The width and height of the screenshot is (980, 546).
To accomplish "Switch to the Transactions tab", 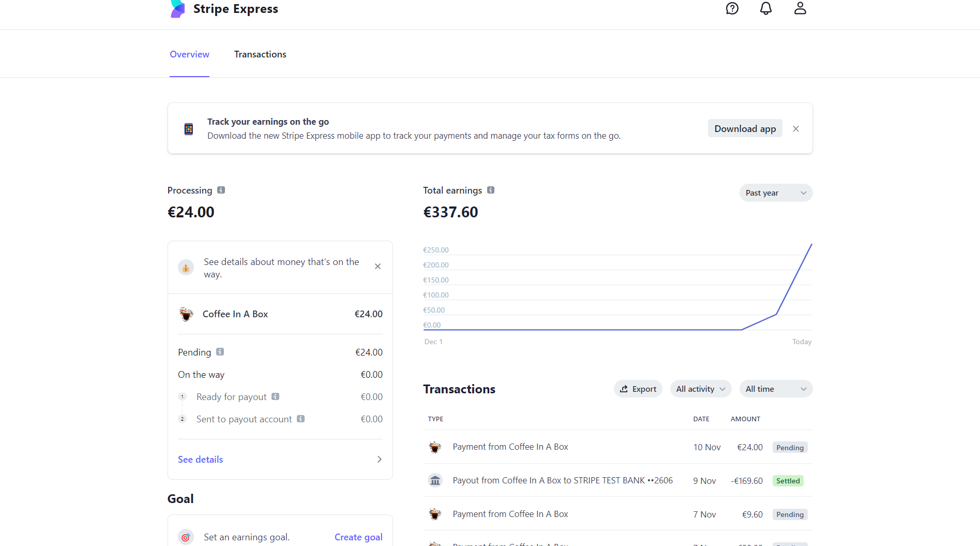I will pyautogui.click(x=260, y=54).
